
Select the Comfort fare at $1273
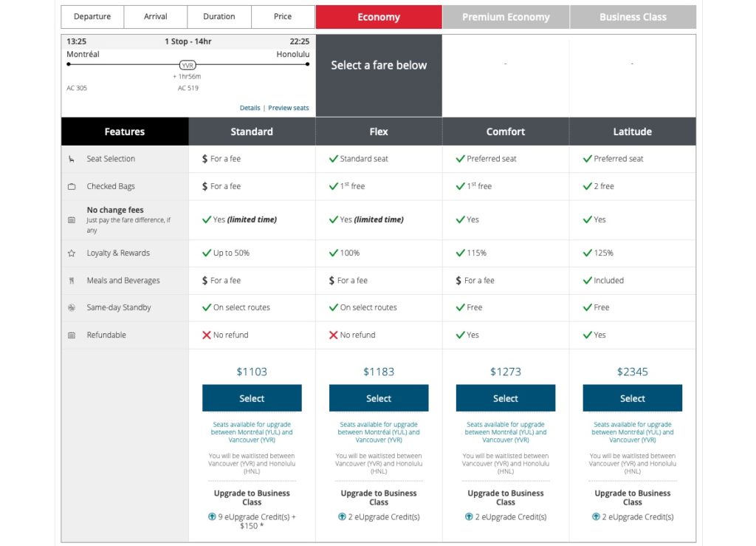click(506, 398)
